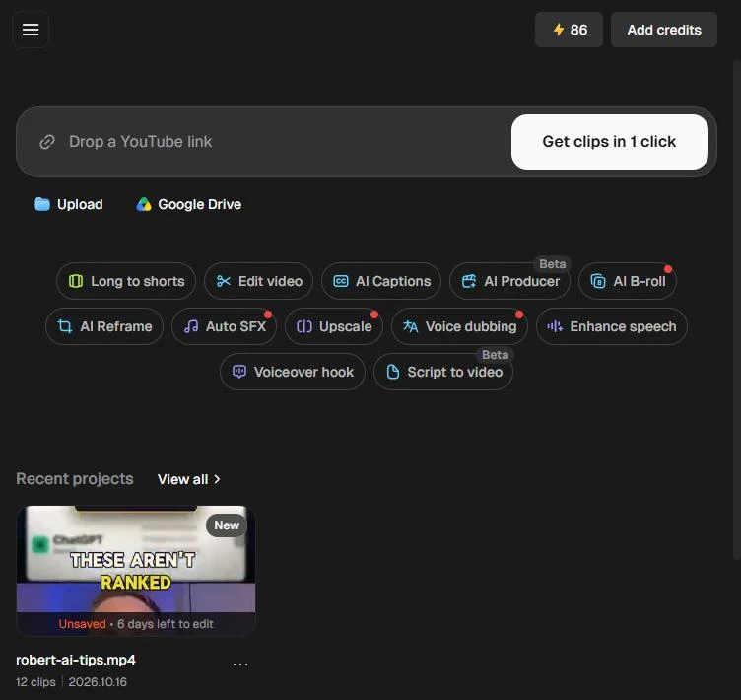
Task: Launch the Voice dubbing tool
Action: 459,326
